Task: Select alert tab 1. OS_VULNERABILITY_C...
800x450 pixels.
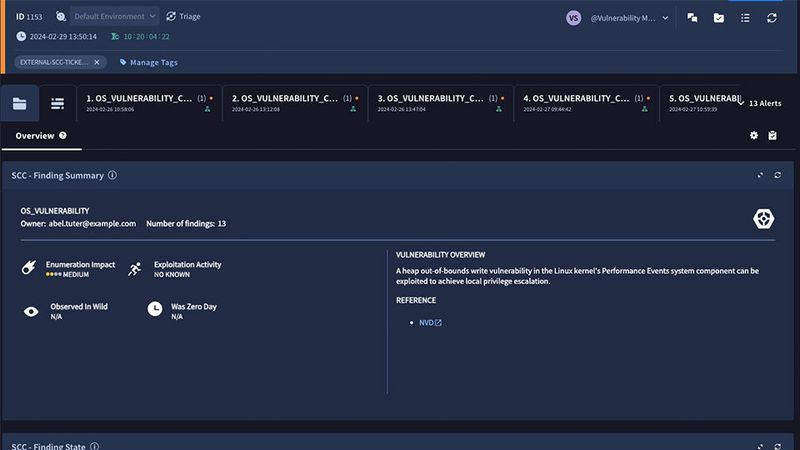Action: (149, 103)
